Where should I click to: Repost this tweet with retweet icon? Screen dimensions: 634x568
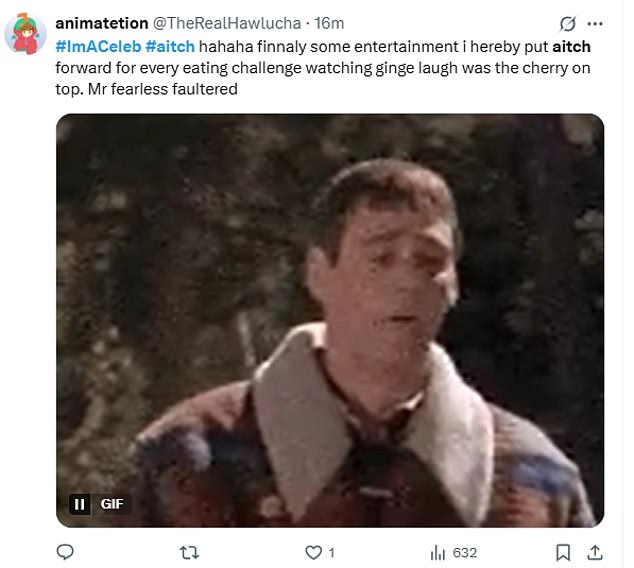point(189,552)
